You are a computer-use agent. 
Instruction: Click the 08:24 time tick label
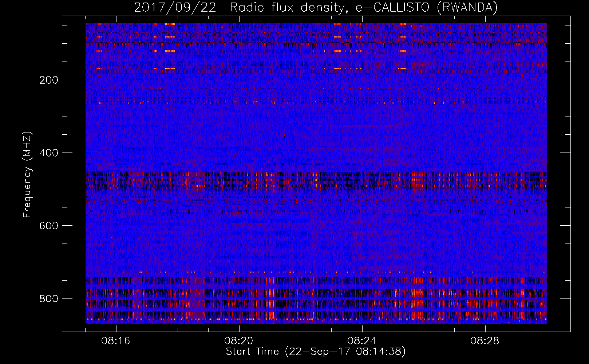[x=362, y=341]
